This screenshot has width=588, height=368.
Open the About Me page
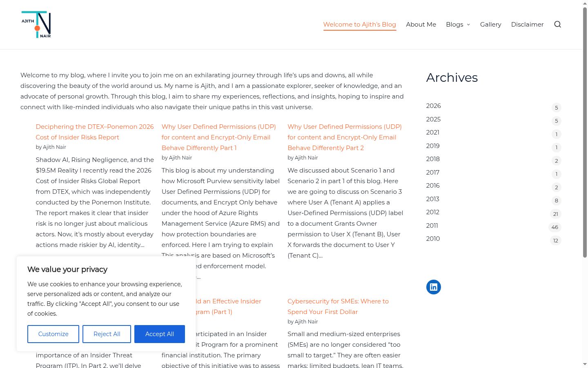(421, 25)
